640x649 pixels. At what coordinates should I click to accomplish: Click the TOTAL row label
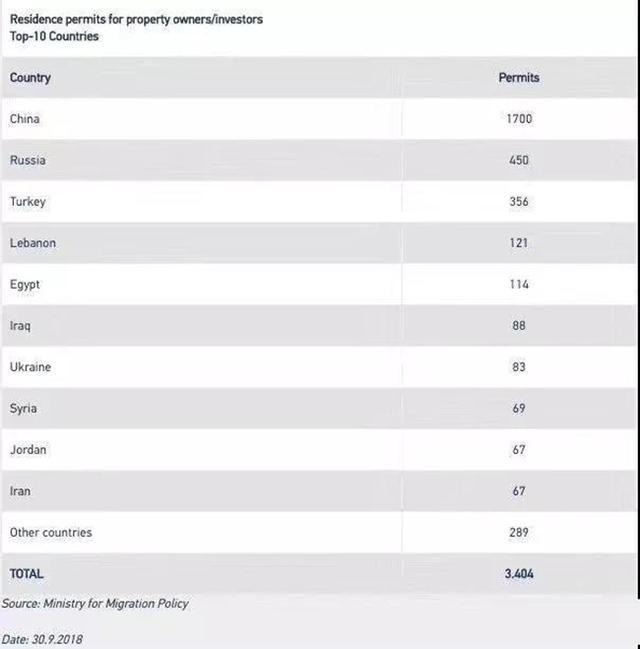tap(26, 574)
